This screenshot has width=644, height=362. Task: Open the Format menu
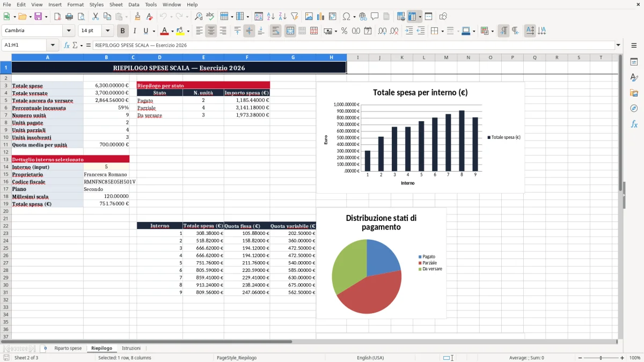pyautogui.click(x=76, y=4)
